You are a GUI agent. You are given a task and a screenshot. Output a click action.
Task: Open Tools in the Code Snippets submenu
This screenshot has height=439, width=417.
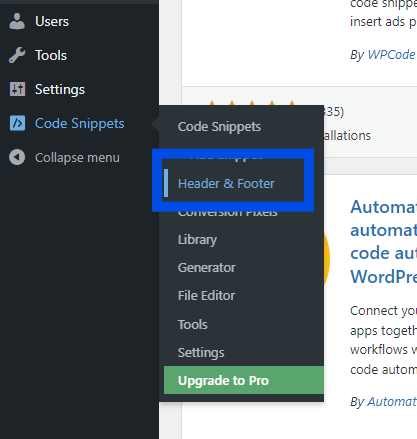pyautogui.click(x=193, y=325)
